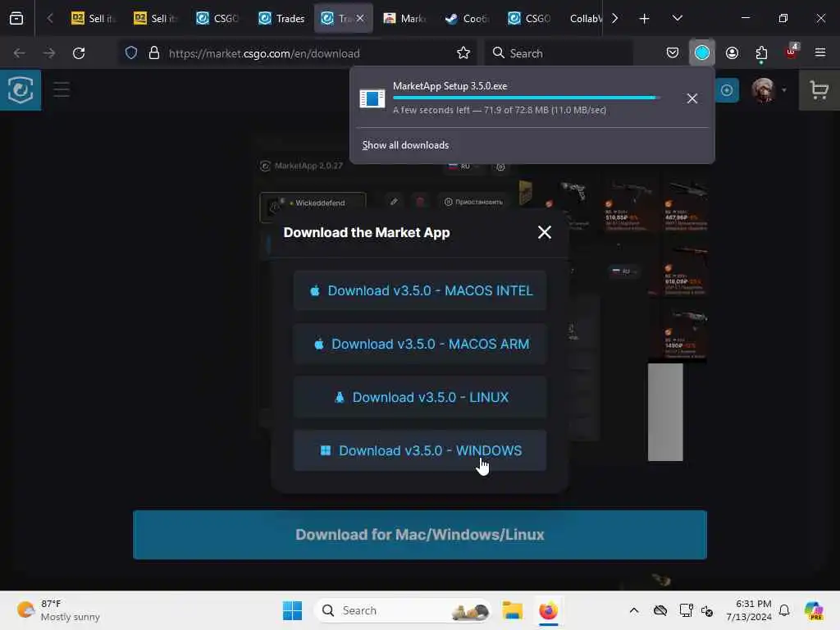Click the Firefox taskbar icon
This screenshot has height=630, width=840.
pyautogui.click(x=548, y=610)
